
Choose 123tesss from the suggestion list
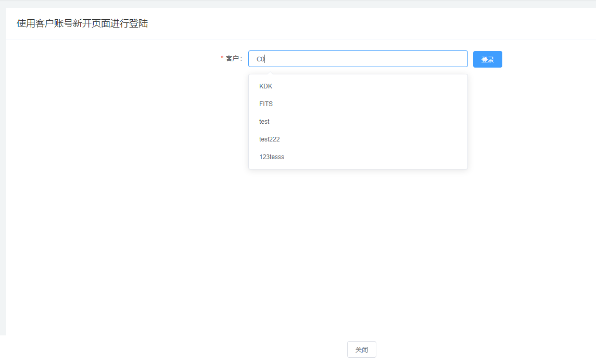[272, 157]
